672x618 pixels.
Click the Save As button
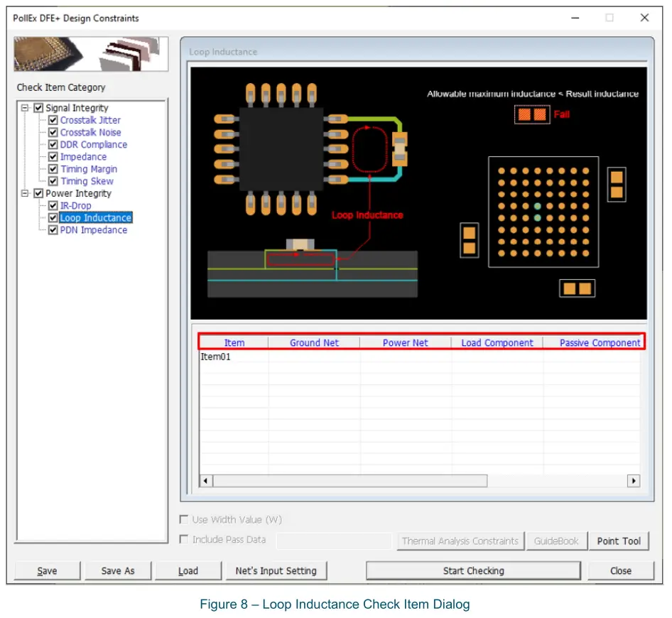click(x=117, y=571)
